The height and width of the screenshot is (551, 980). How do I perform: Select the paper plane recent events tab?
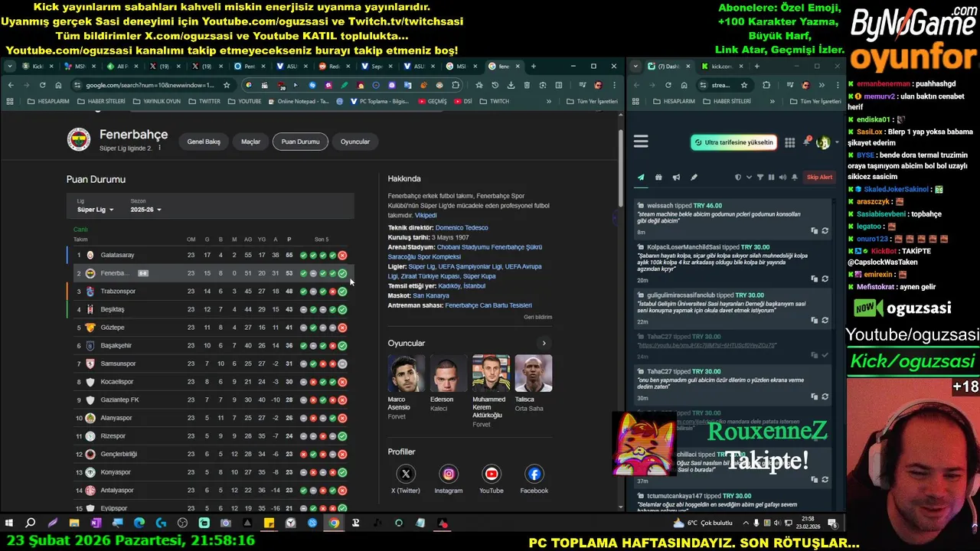pyautogui.click(x=641, y=178)
